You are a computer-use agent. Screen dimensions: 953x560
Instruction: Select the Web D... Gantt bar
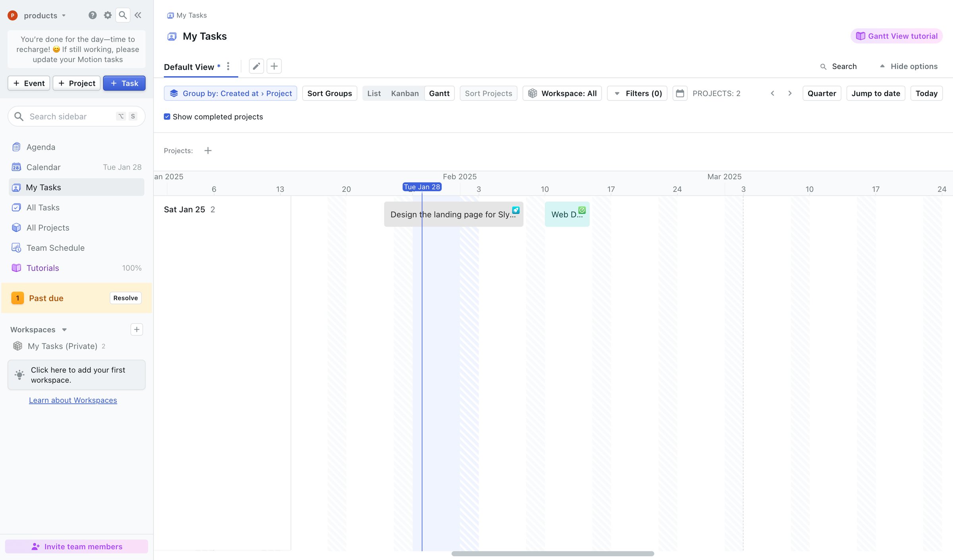pyautogui.click(x=567, y=214)
